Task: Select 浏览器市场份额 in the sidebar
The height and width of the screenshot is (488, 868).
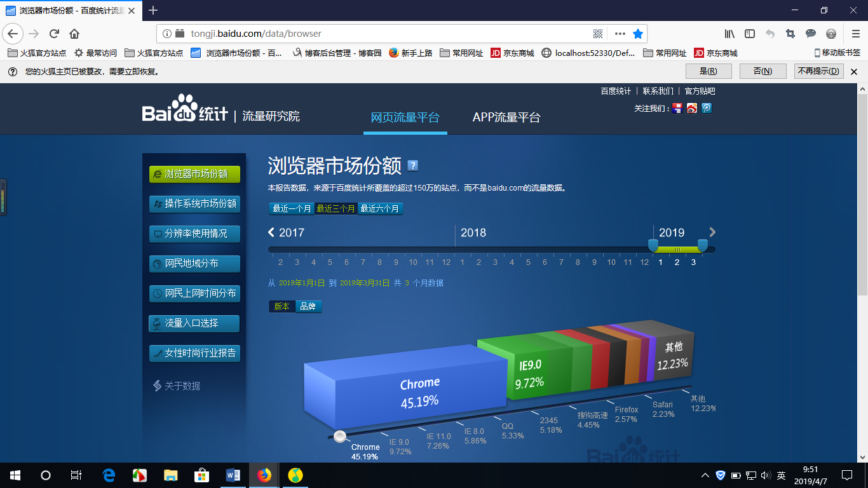Action: tap(194, 174)
